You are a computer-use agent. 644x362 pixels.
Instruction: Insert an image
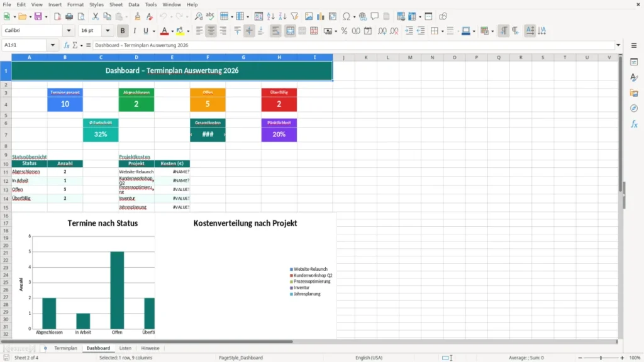click(309, 16)
